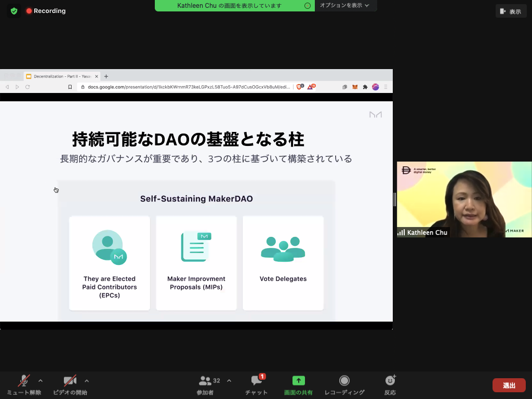Click the Maker Improvement Proposals document icon

196,247
